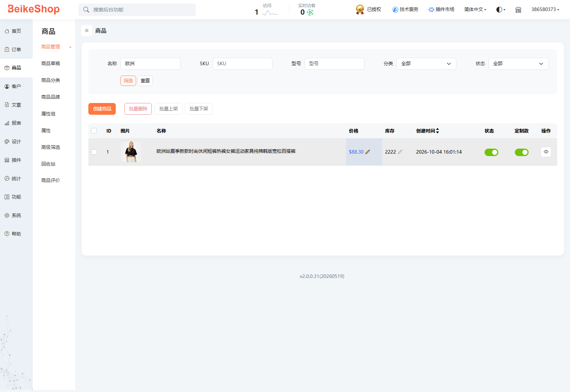
Task: Open the 状态 status filter dropdown
Action: pos(518,64)
